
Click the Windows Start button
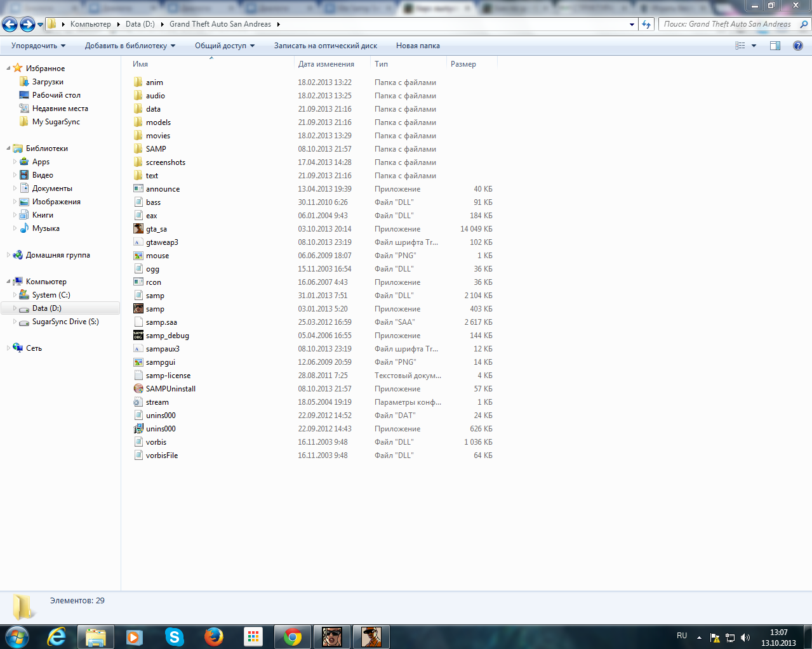[17, 636]
